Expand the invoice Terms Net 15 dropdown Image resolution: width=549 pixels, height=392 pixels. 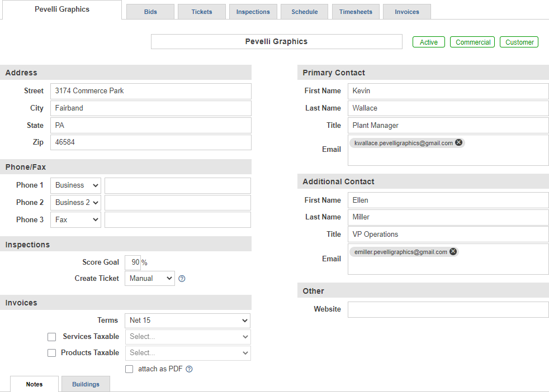[x=188, y=321]
